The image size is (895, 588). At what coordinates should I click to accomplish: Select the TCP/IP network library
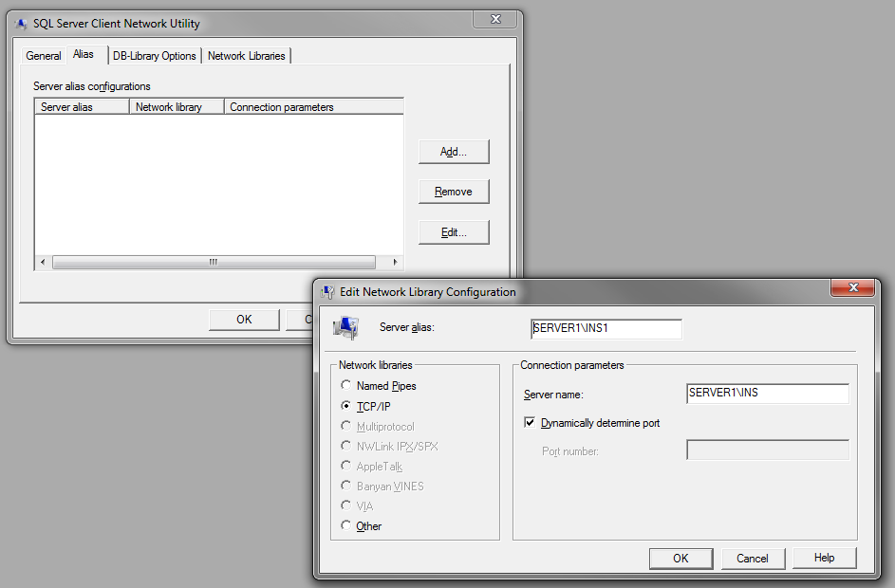click(x=346, y=406)
